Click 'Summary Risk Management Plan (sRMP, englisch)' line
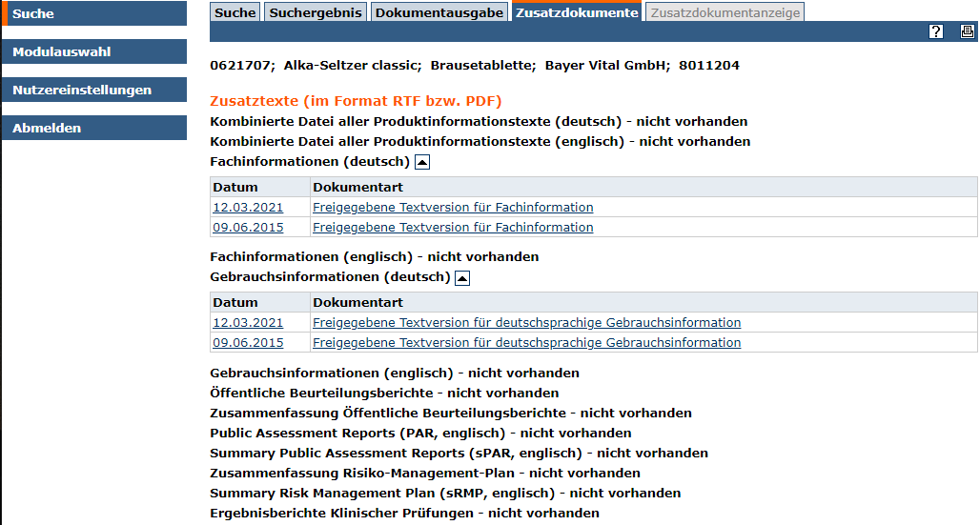The height and width of the screenshot is (525, 980). [445, 494]
